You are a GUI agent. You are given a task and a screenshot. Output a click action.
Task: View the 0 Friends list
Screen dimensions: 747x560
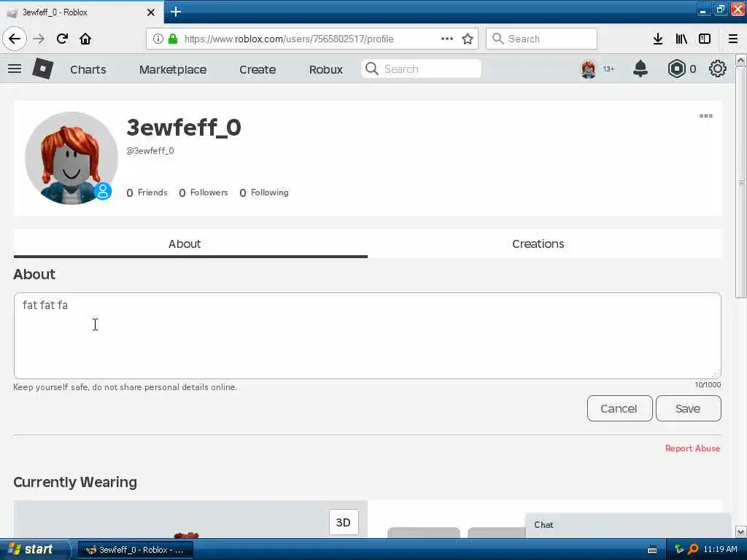(x=147, y=192)
